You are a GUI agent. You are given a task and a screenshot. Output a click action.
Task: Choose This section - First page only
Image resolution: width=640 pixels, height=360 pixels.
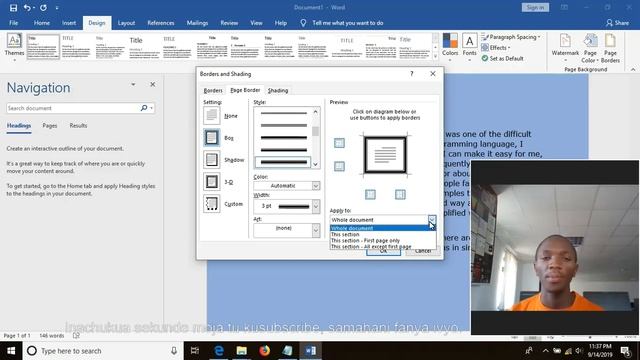(383, 240)
